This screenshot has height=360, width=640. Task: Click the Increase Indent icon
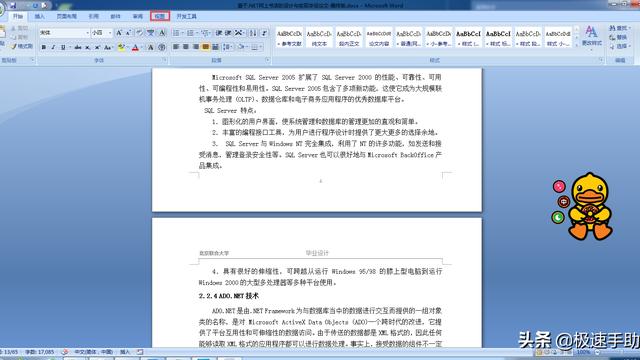point(229,33)
